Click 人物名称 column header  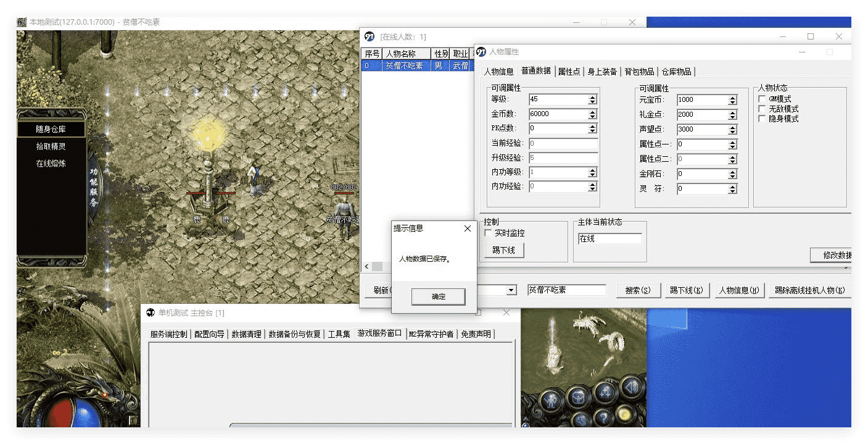point(406,54)
